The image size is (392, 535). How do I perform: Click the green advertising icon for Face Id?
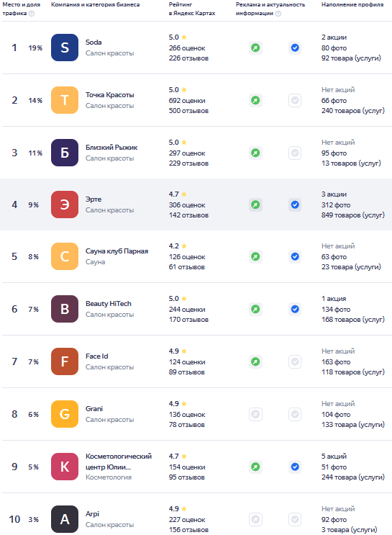point(255,361)
